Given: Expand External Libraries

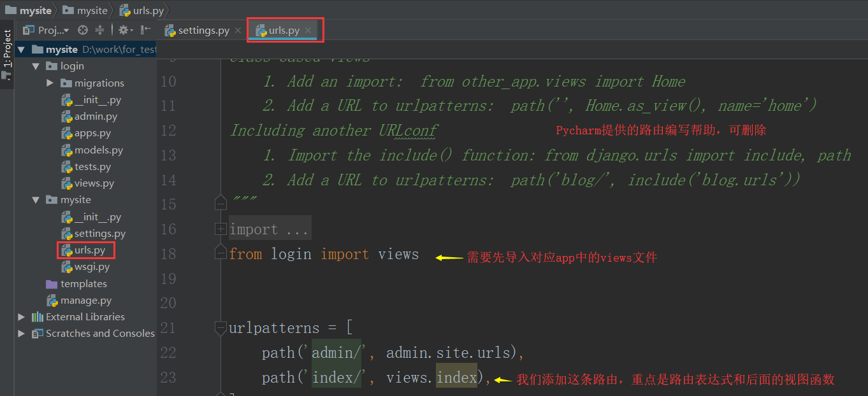Looking at the screenshot, I should [22, 317].
